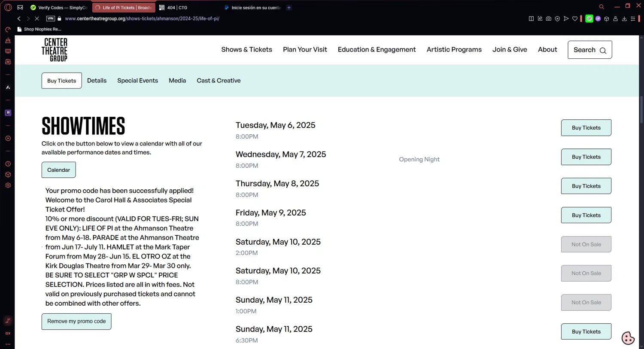Image resolution: width=644 pixels, height=349 pixels.
Task: Open sidebar extensions cube icon
Action: point(8,175)
